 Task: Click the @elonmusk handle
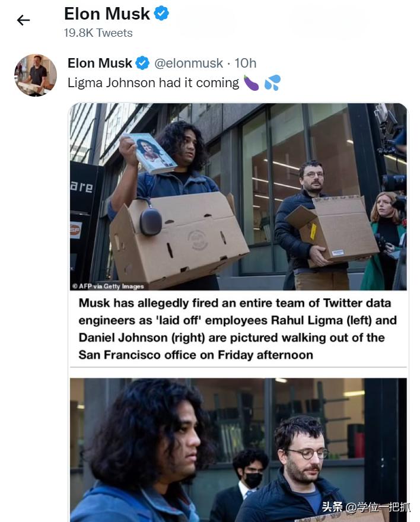pyautogui.click(x=189, y=63)
